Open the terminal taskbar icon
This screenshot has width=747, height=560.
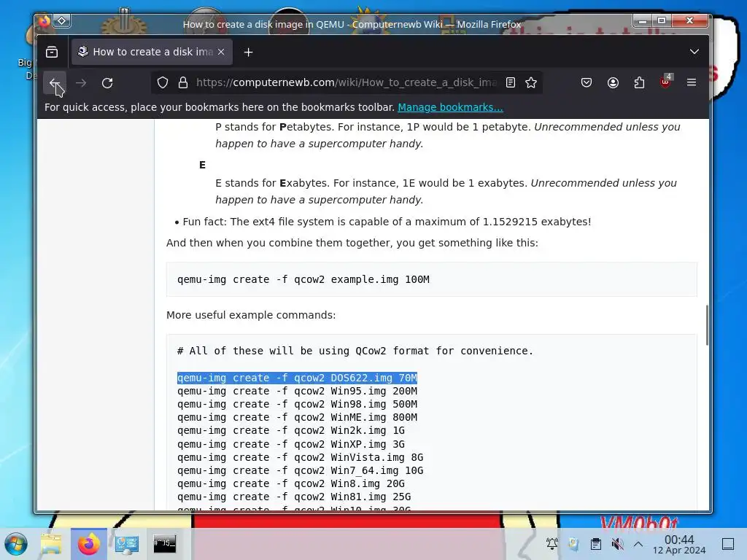164,544
